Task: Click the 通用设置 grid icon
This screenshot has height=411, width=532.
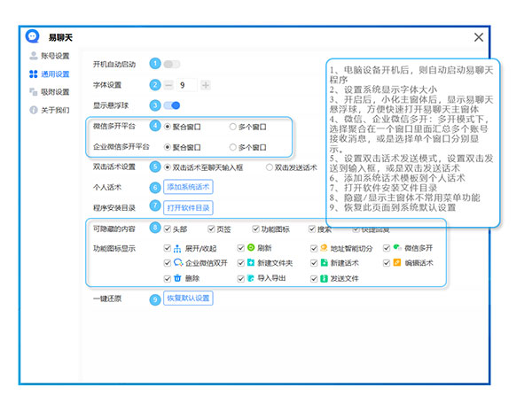Action: [x=34, y=74]
